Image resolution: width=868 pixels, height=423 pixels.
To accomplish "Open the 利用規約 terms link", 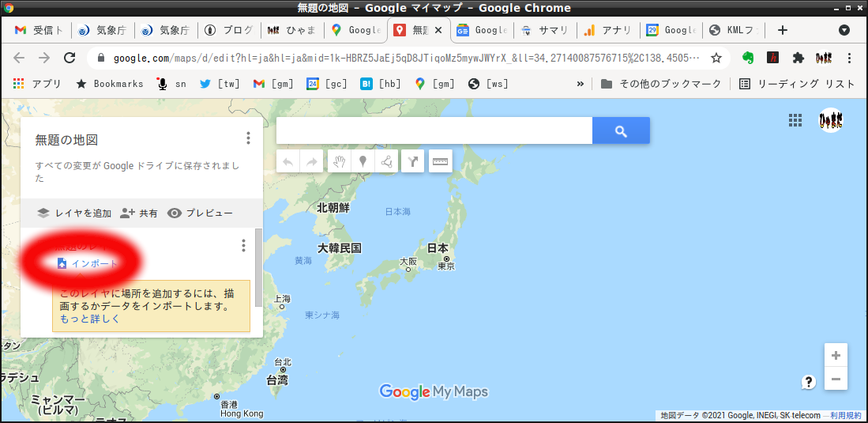I will point(845,415).
